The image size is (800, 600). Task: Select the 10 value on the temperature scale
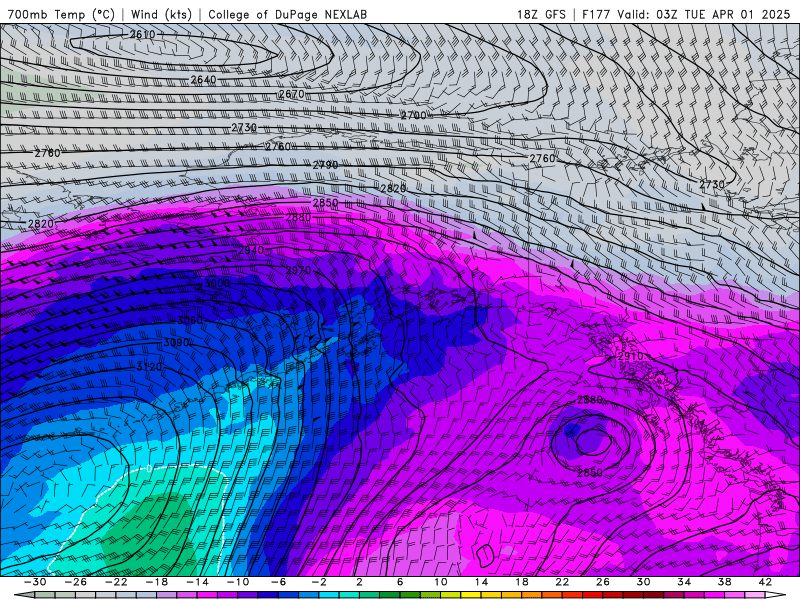441,582
